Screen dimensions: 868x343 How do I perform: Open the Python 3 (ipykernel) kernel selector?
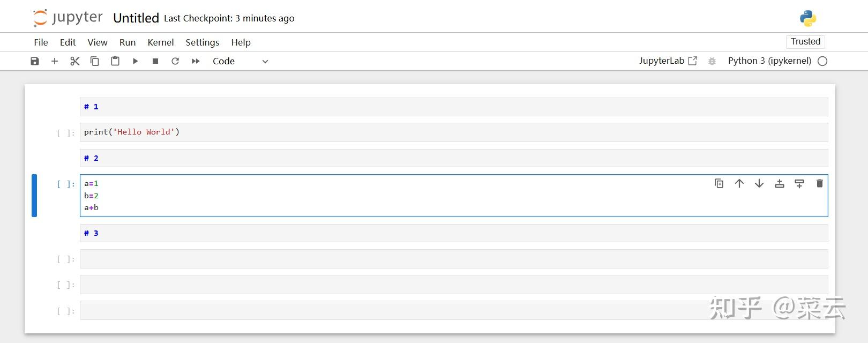coord(769,61)
